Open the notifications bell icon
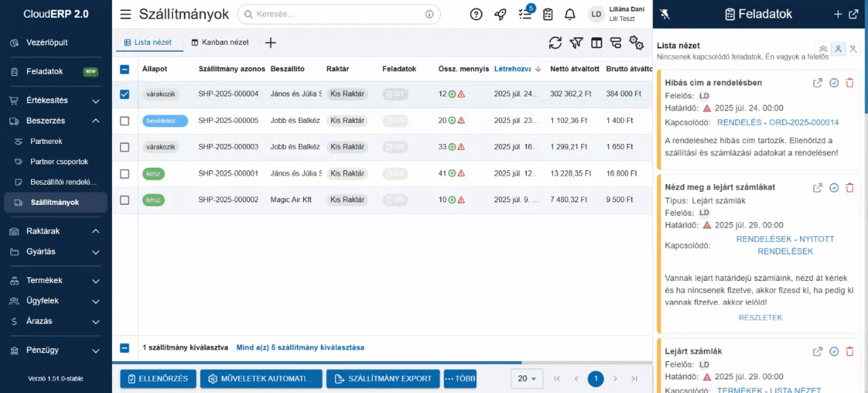Screen dimensions: 868x393 pos(570,14)
